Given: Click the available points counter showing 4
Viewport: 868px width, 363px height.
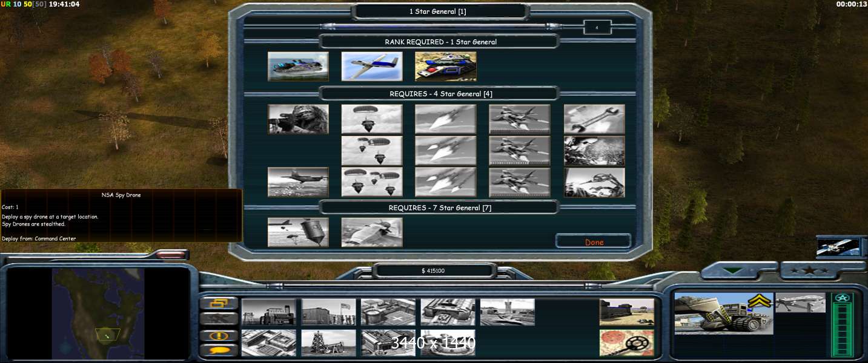Looking at the screenshot, I should point(597,27).
